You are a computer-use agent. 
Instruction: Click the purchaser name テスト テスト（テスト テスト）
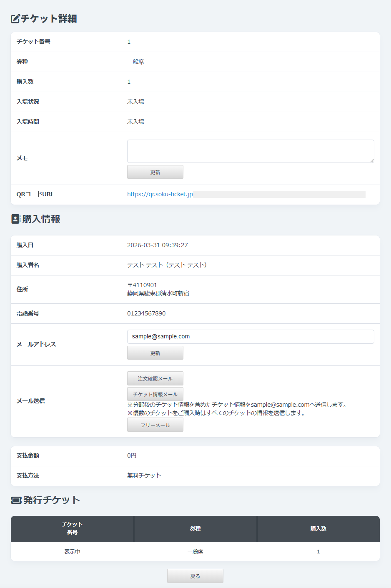tap(167, 265)
